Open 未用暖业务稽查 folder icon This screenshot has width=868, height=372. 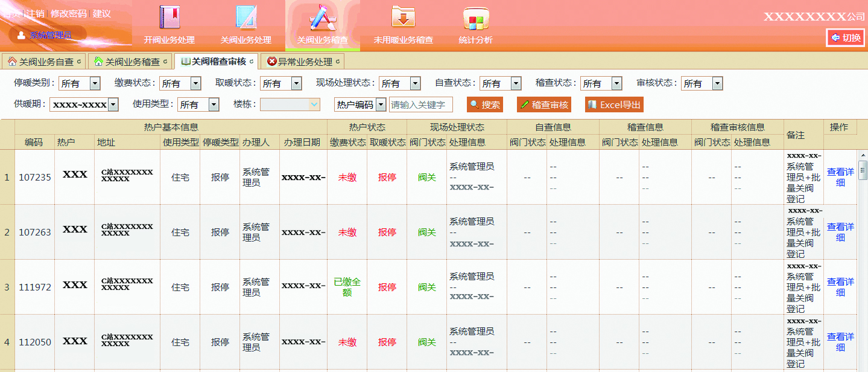[x=403, y=18]
